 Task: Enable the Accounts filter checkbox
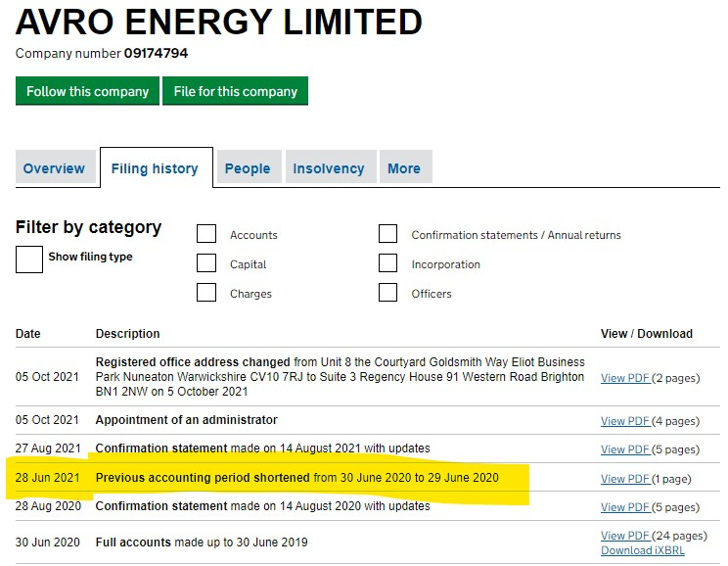point(206,234)
